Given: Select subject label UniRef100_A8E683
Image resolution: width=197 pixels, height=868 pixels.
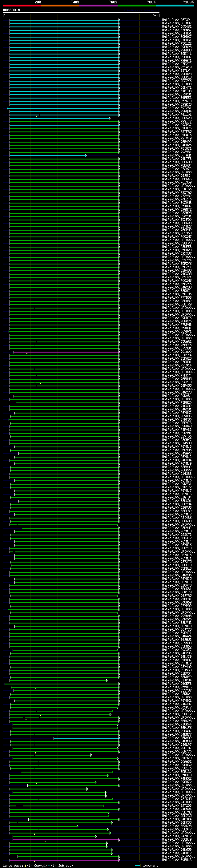Looking at the screenshot, I should (177, 162).
